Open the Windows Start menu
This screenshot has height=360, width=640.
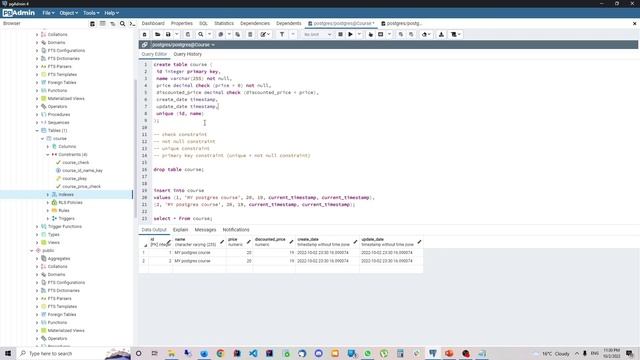8,353
